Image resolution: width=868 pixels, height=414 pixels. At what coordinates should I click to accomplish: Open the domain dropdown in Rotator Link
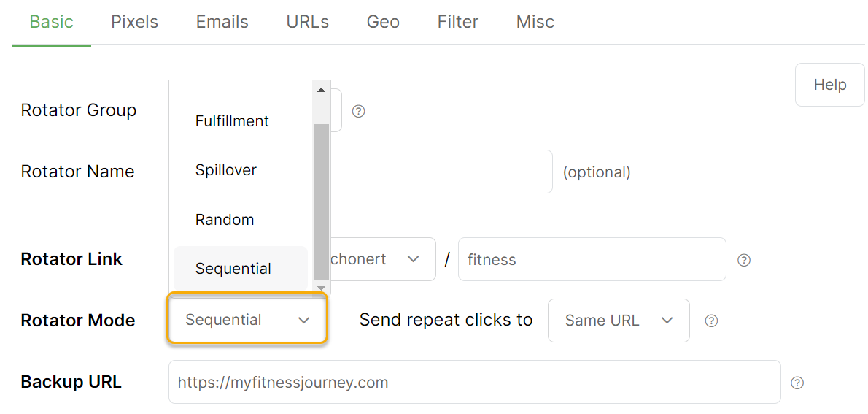coord(382,259)
